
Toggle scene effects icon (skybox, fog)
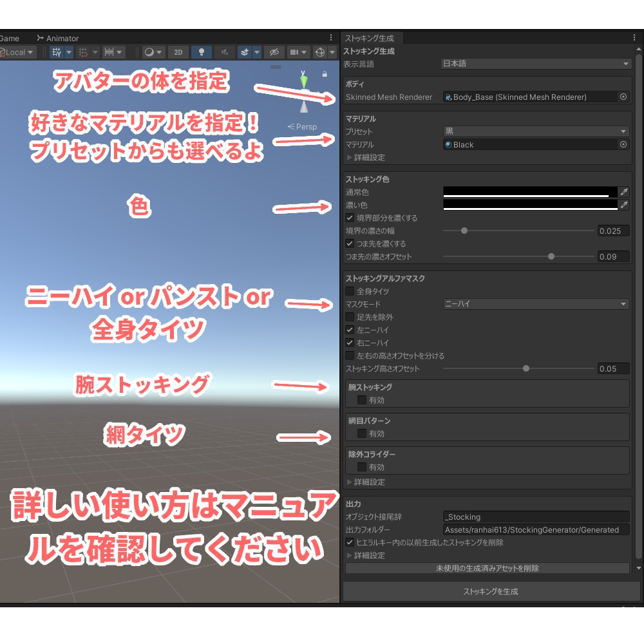click(x=245, y=52)
